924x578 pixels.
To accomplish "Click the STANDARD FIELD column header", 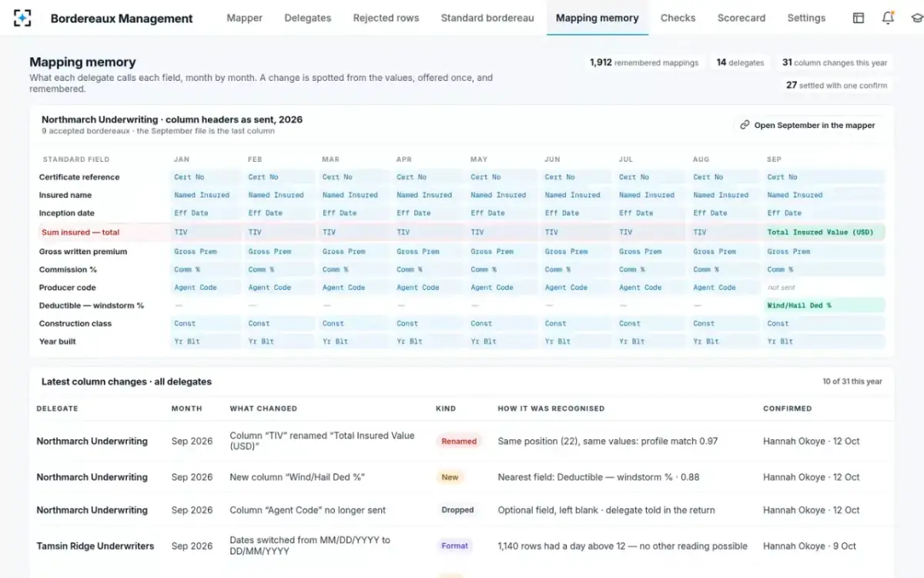I will click(x=76, y=160).
